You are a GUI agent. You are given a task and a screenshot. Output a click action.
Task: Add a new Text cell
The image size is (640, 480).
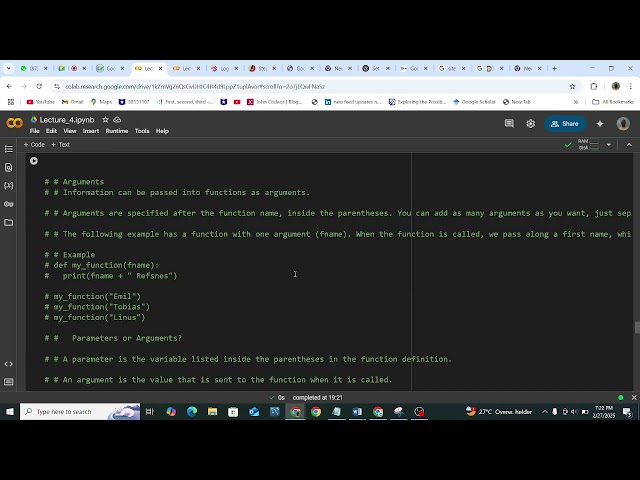coord(60,144)
